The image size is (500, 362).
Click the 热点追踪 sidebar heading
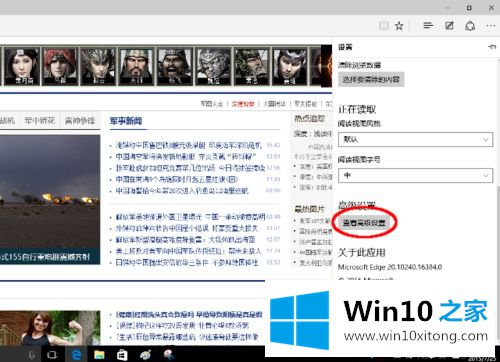click(x=309, y=118)
